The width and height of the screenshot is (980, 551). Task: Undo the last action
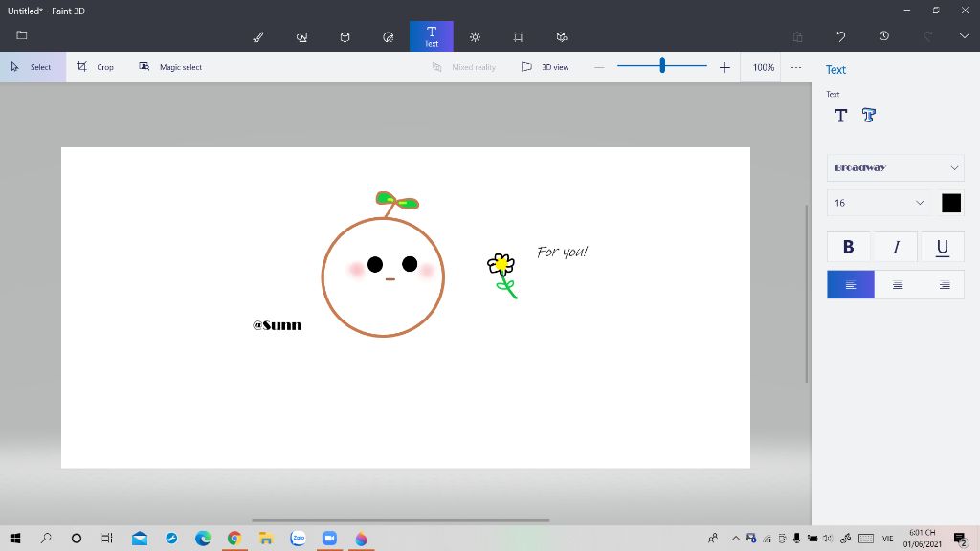(x=840, y=36)
